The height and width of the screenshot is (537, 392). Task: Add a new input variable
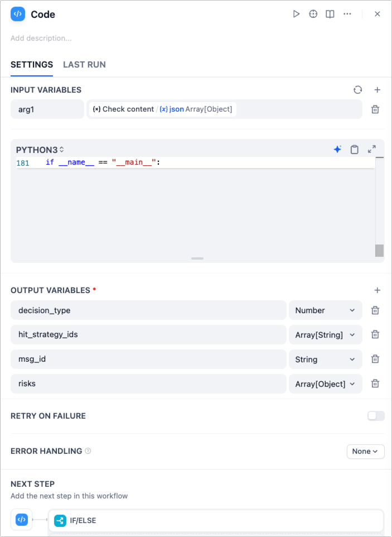coord(377,90)
